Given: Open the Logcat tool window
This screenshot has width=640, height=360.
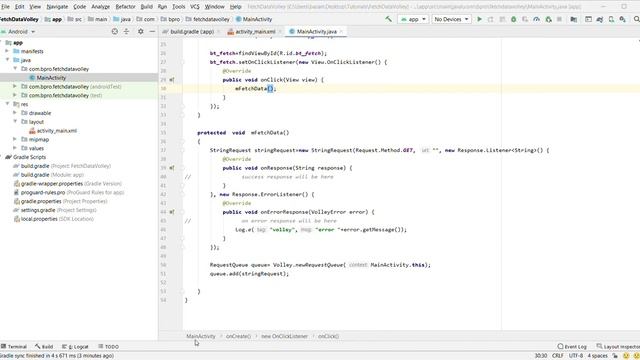Looking at the screenshot, I should click(x=75, y=347).
